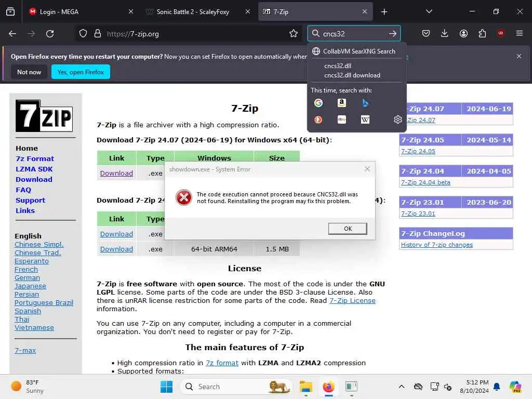
Task: Open the FAQ sidebar link
Action: click(x=23, y=190)
